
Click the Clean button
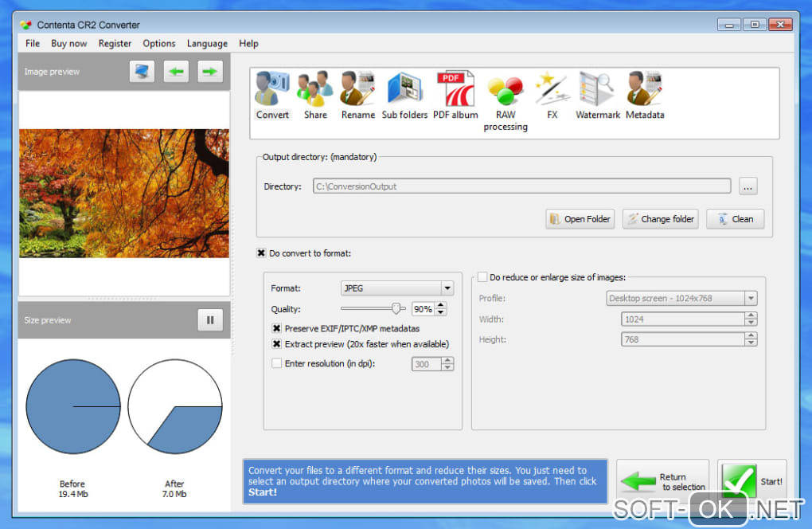tap(736, 219)
